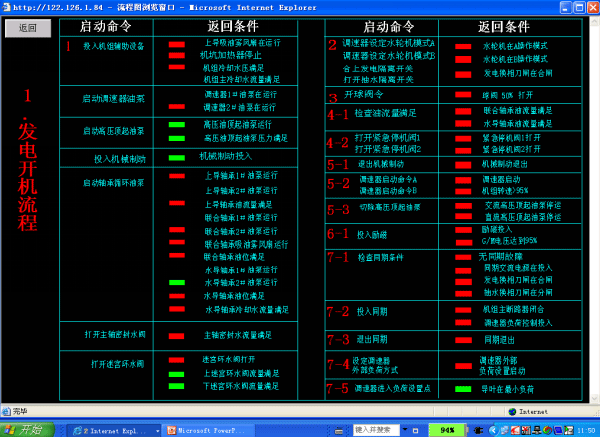Click red indicator beside 主轴密封水流量满足
This screenshot has height=437, width=600.
pos(177,335)
